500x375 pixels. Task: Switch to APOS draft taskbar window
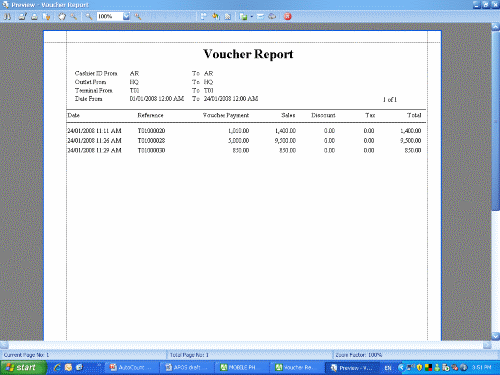[187, 367]
